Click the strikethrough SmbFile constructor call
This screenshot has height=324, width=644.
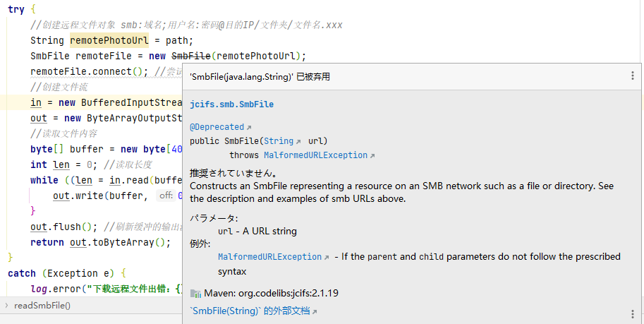[190, 56]
